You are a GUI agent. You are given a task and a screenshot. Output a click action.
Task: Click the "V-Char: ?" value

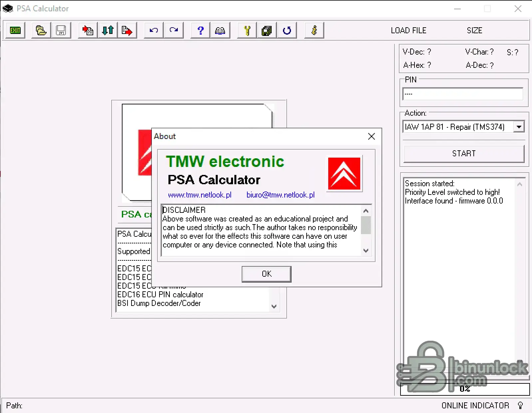(479, 52)
